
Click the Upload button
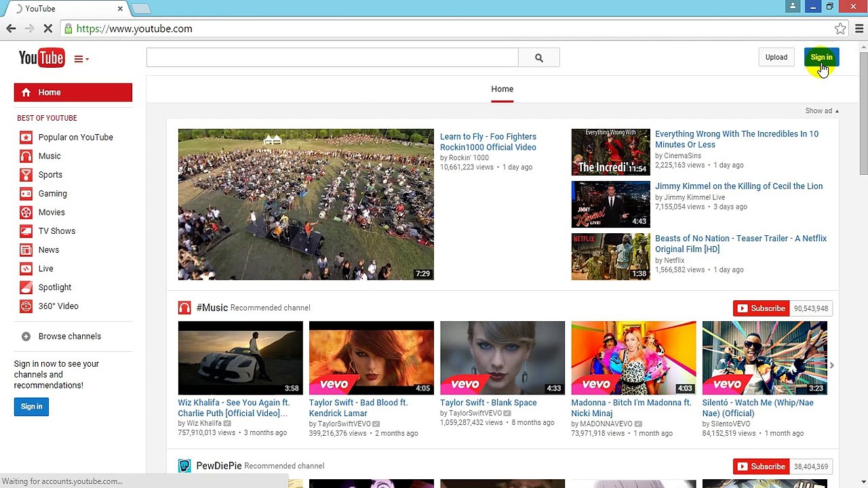pos(776,57)
